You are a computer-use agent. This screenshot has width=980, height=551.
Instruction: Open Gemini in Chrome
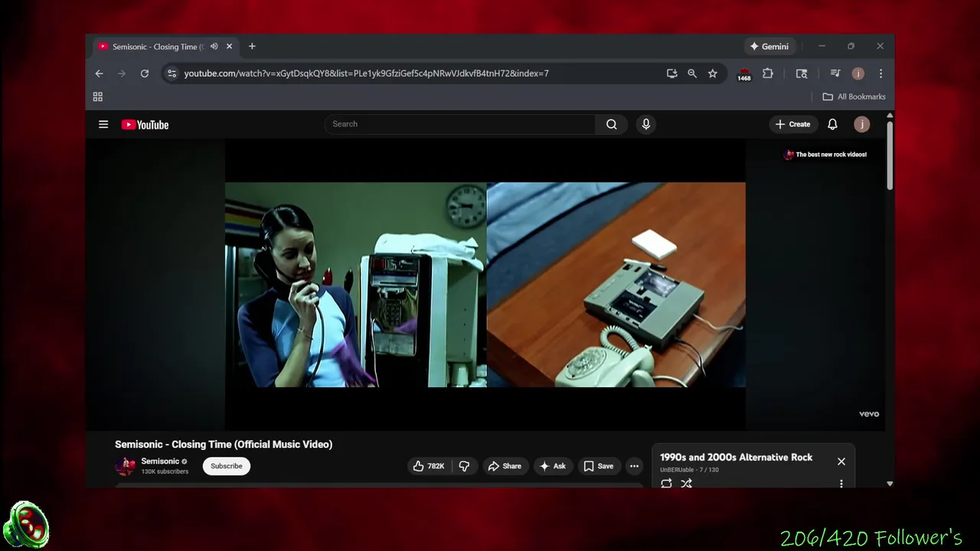pyautogui.click(x=769, y=47)
